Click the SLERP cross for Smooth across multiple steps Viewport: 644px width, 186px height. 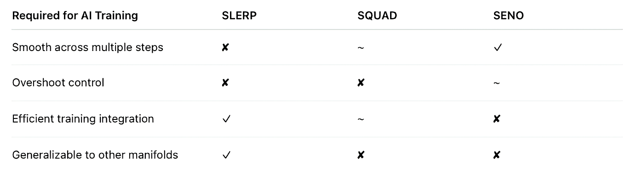[x=225, y=47]
